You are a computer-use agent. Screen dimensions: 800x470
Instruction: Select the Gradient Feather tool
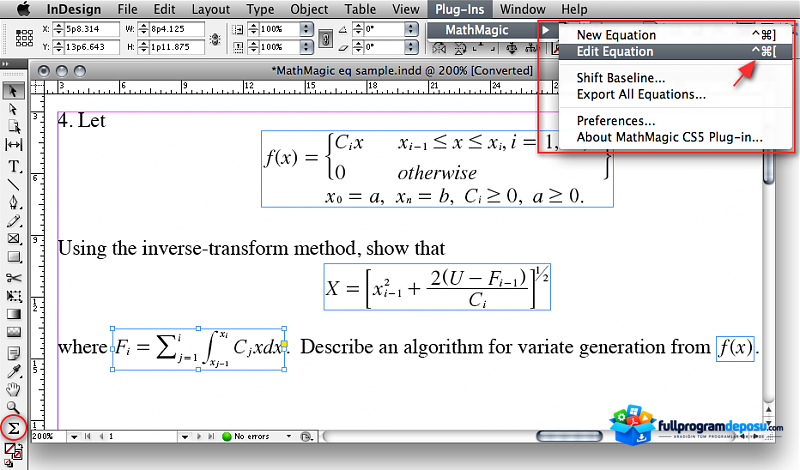coord(14,332)
